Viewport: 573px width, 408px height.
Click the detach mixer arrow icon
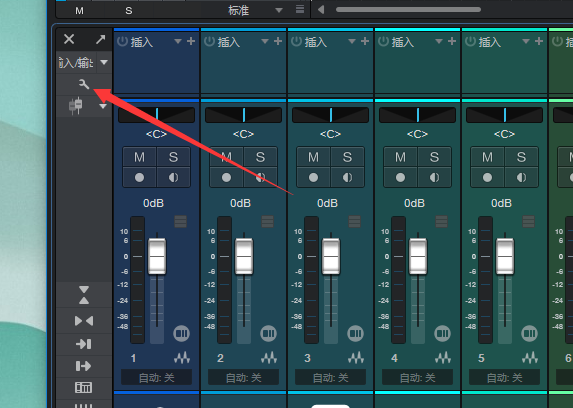(100, 39)
